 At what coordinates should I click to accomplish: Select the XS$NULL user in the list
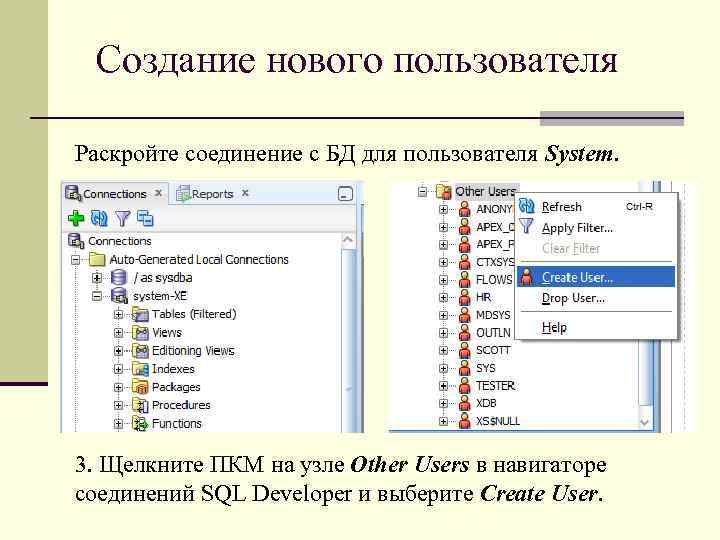click(498, 421)
